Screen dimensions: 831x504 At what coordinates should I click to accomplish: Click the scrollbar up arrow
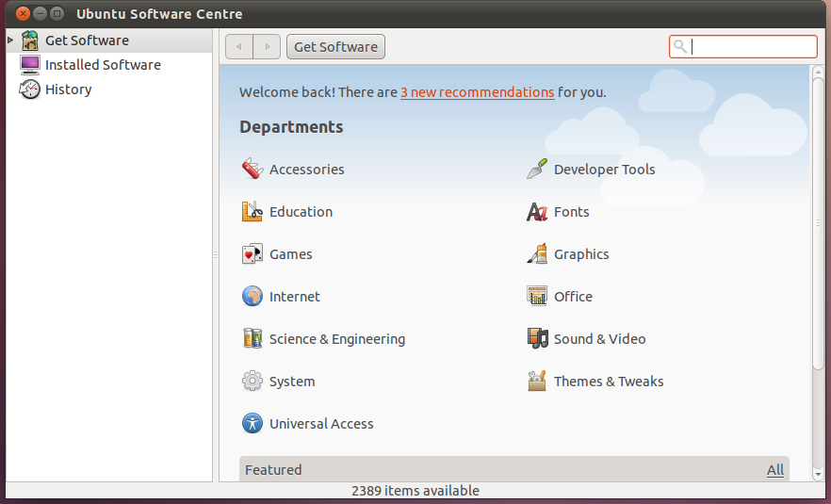pyautogui.click(x=818, y=72)
